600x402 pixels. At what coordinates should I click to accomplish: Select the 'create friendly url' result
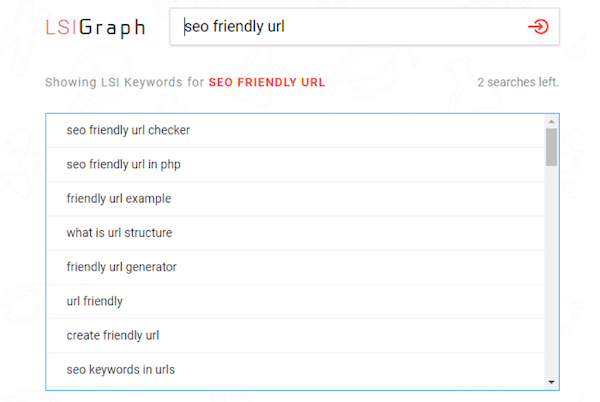coord(113,335)
